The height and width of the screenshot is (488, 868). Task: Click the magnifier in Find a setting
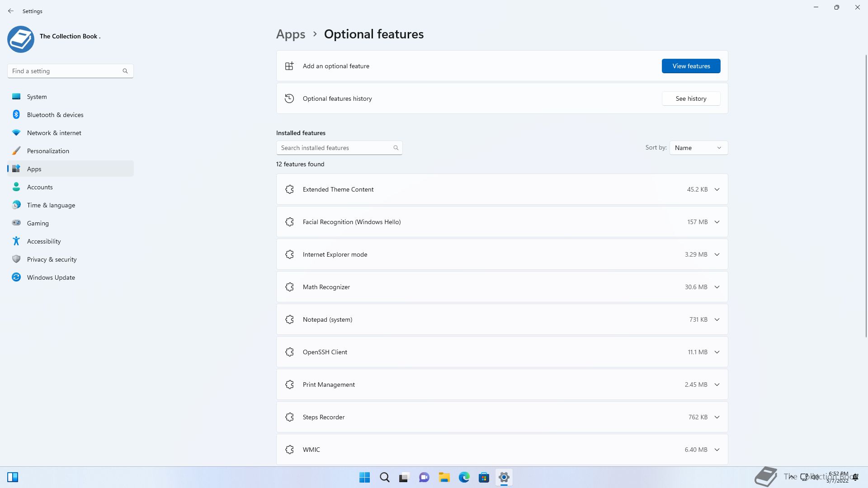125,71
